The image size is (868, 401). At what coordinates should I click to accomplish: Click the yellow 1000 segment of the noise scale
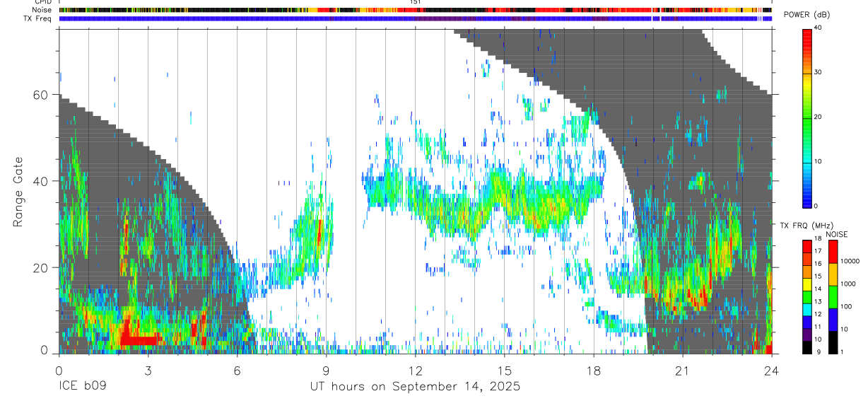click(x=833, y=274)
